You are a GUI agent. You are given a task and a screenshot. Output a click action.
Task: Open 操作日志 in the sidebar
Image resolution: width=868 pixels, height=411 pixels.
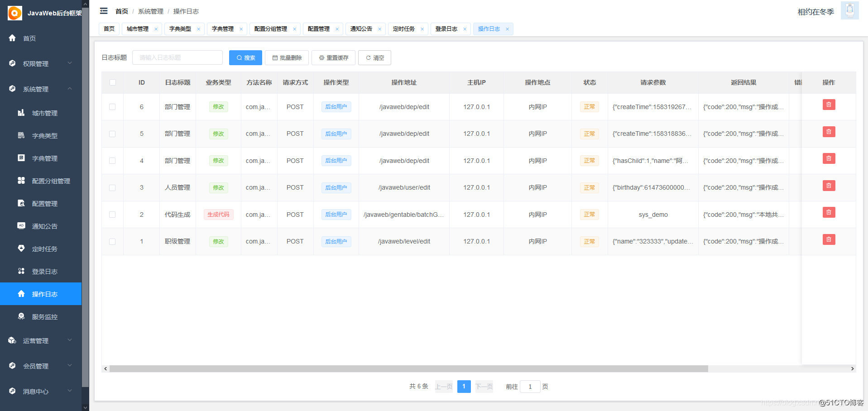pyautogui.click(x=41, y=294)
